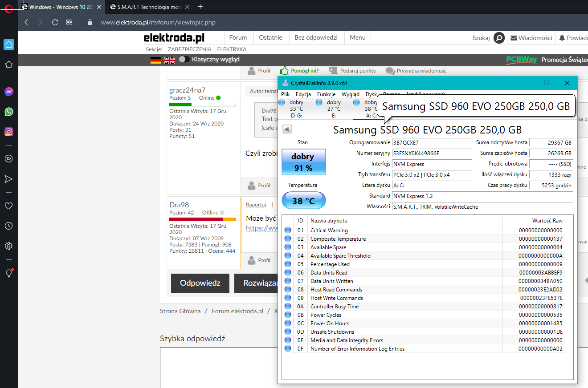Click the dobry 91 % health status button
Viewport: 588px width, 388px height.
304,162
